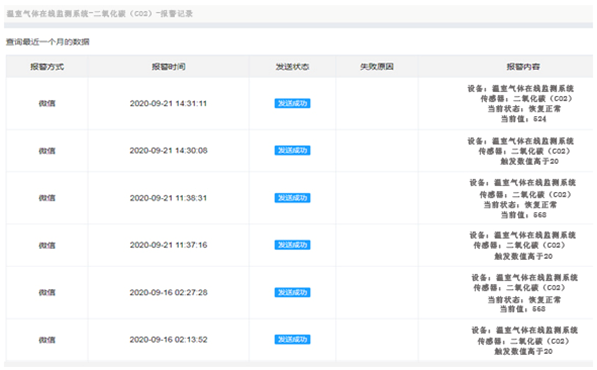Click 发送成功 badge for 02:13:52 record
This screenshot has height=370, width=597.
coord(292,340)
